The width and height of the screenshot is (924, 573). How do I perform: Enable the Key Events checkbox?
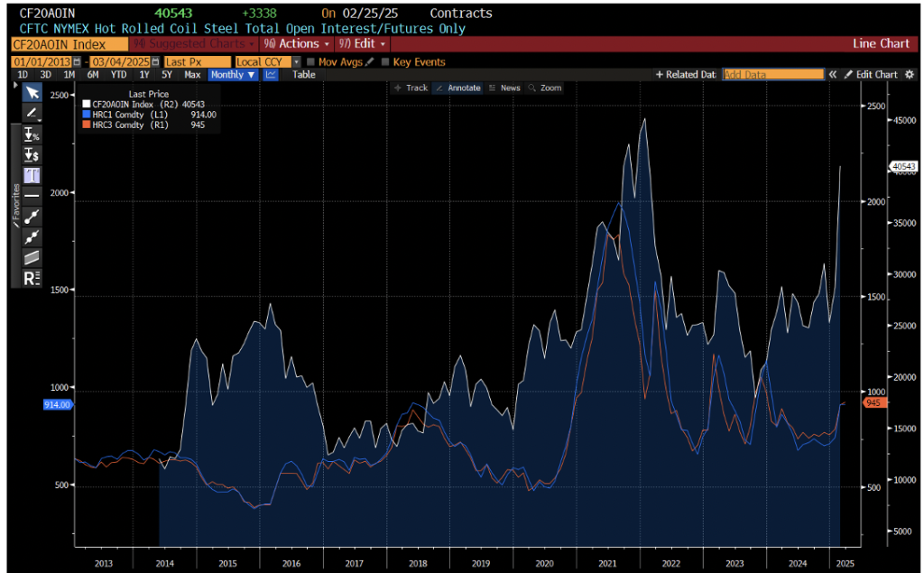(x=386, y=61)
